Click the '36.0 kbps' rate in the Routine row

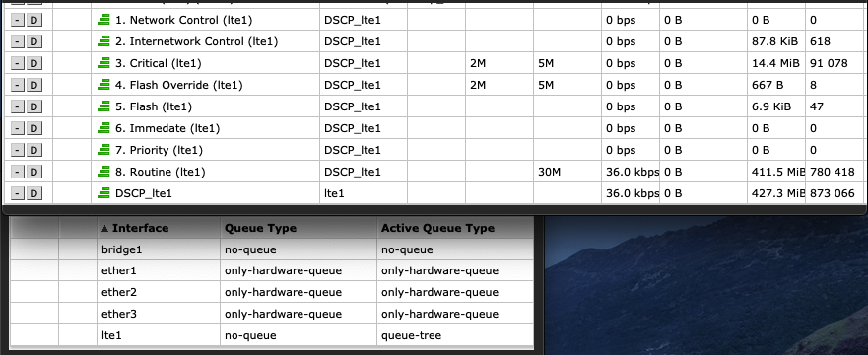633,172
